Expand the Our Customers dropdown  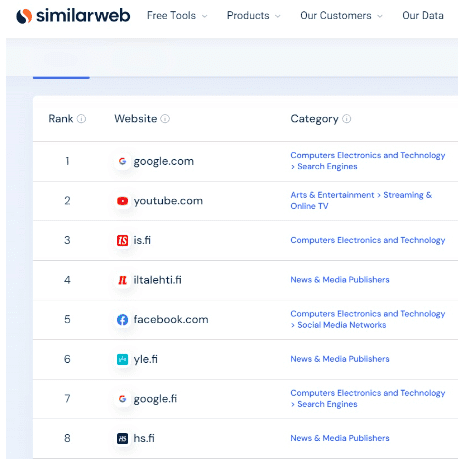click(x=341, y=16)
